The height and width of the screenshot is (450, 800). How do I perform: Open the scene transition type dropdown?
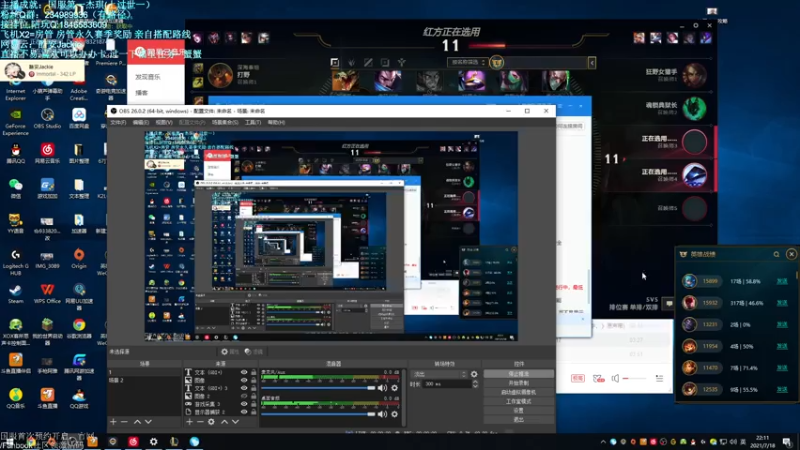[x=440, y=374]
